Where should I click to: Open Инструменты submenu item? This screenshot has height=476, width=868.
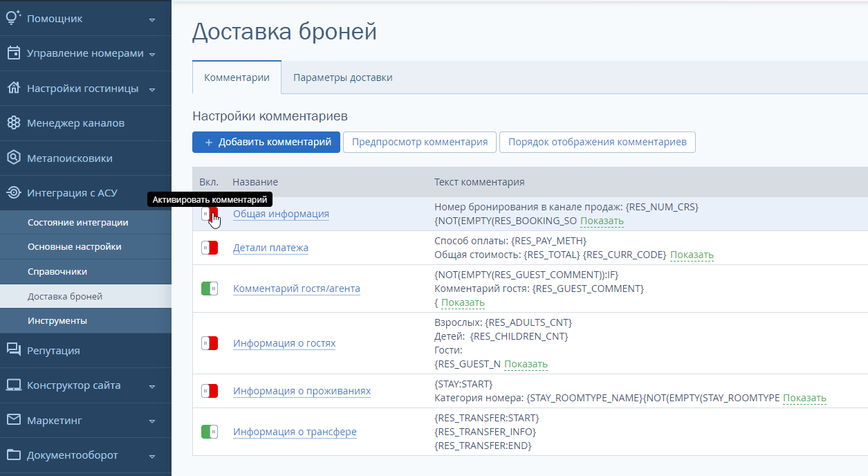click(86, 321)
